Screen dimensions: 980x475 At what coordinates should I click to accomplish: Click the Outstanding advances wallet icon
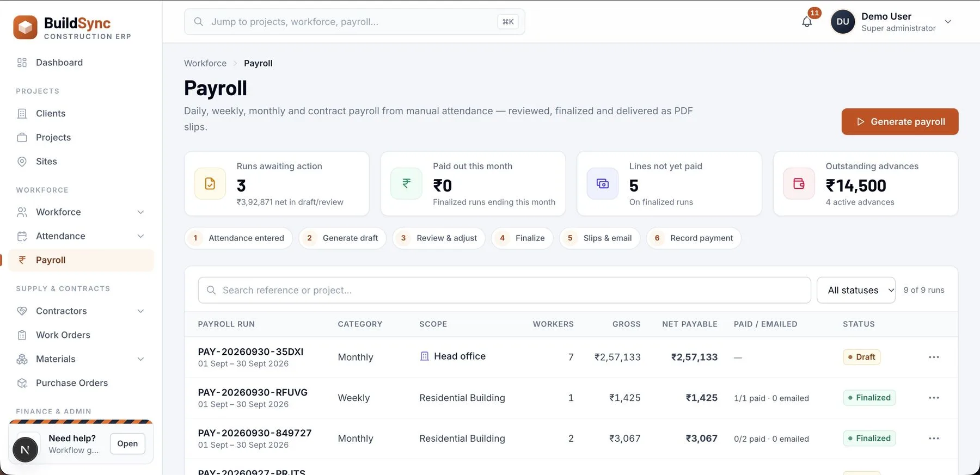[x=799, y=184]
